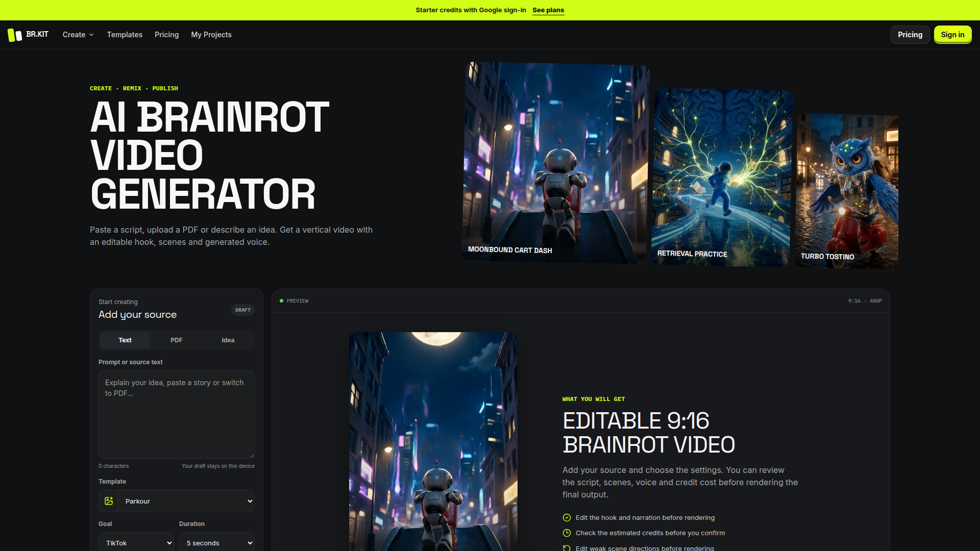The width and height of the screenshot is (980, 551).
Task: Expand the Parkour template dropdown
Action: coord(186,501)
